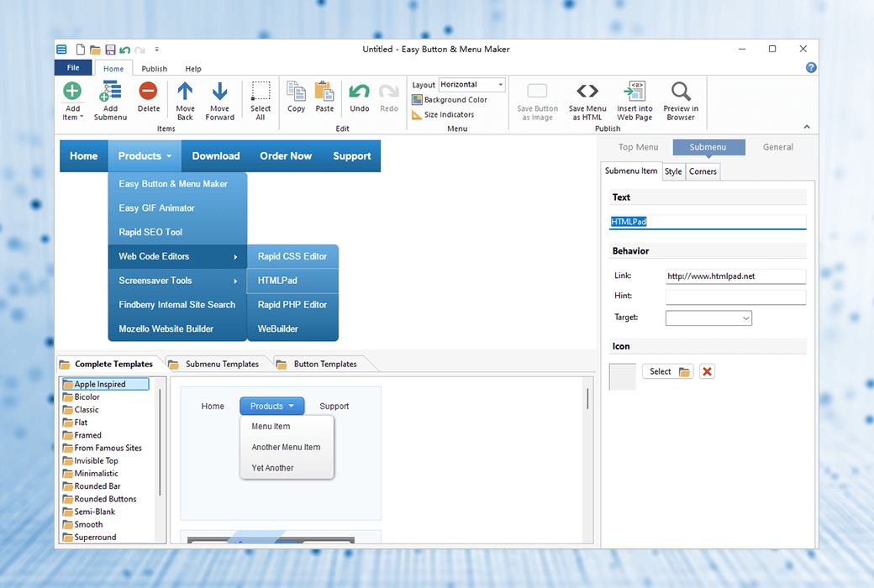Screen dimensions: 874x588
Task: Switch to the General tab
Action: pos(778,147)
